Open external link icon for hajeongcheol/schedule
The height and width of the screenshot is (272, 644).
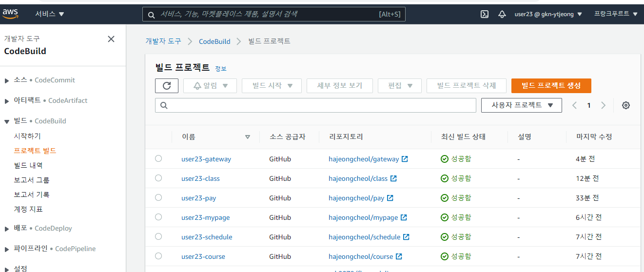click(x=406, y=237)
